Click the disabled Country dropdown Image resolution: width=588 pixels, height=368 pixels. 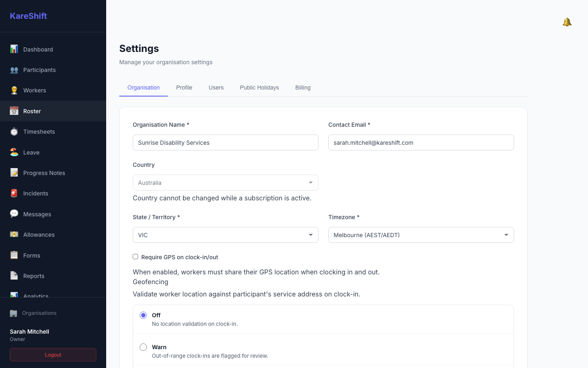click(225, 183)
